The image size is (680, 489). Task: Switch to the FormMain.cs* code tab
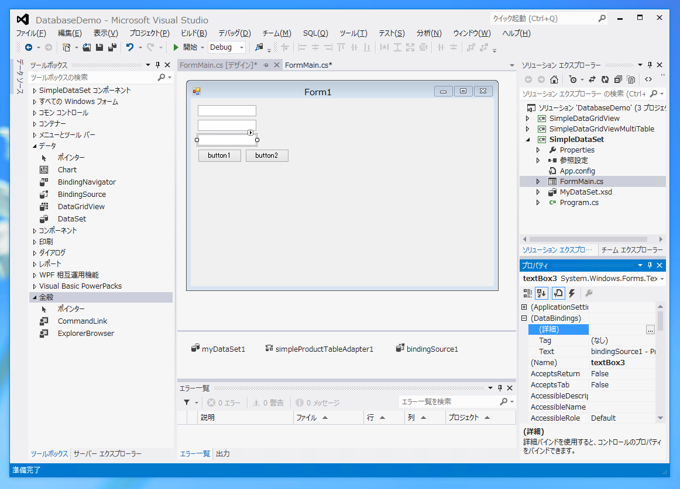click(x=308, y=65)
